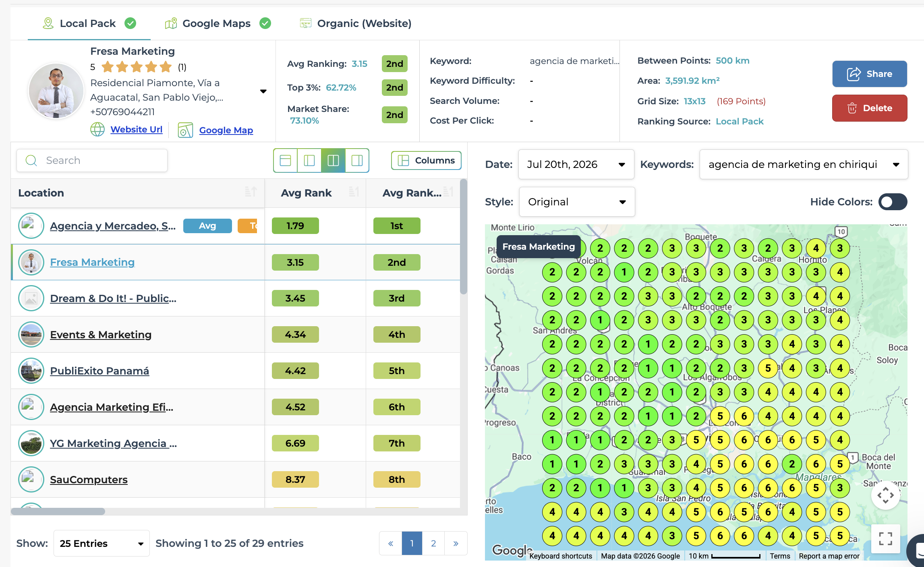Select the left-panel layout icon
This screenshot has width=924, height=567.
pos(309,161)
